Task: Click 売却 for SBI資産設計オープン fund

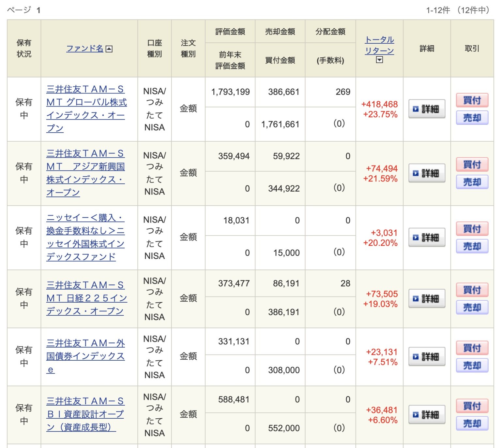Action: pyautogui.click(x=472, y=423)
